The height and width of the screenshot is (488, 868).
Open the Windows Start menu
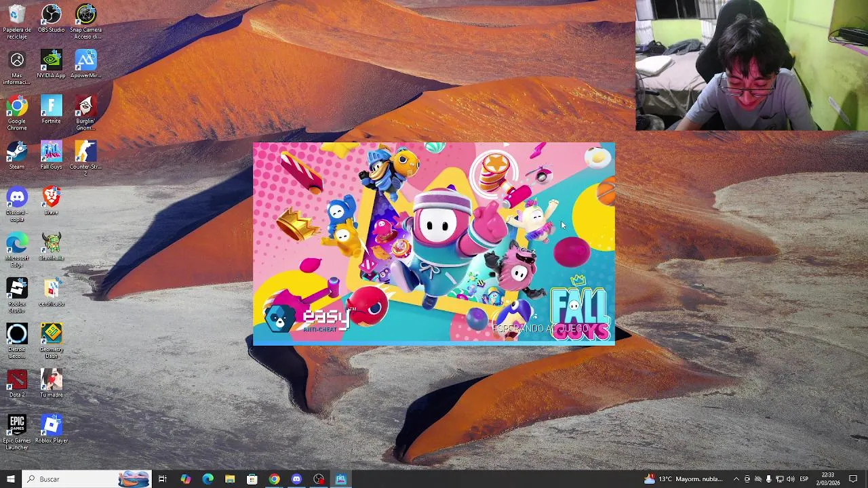click(10, 479)
